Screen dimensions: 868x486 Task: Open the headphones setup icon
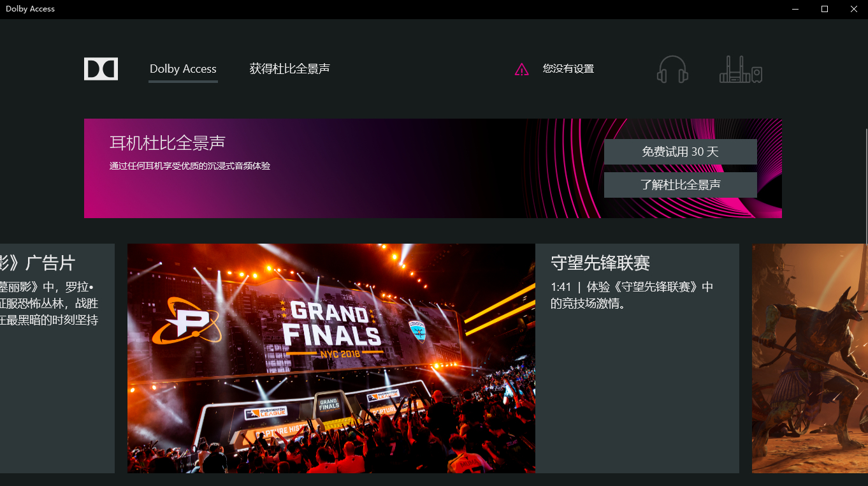coord(672,69)
